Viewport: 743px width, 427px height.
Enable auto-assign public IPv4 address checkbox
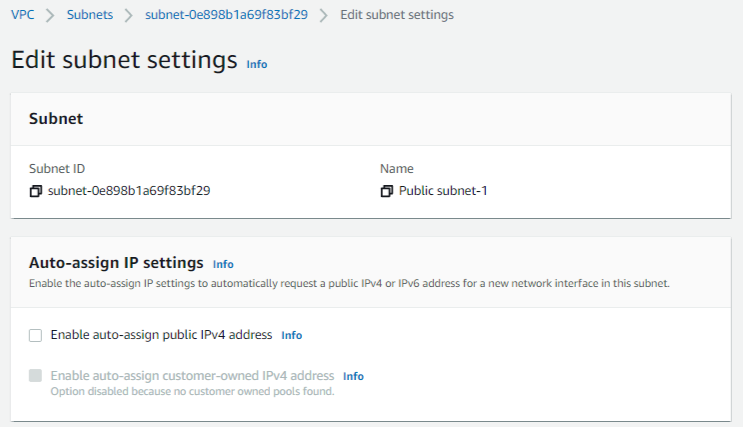tap(36, 335)
